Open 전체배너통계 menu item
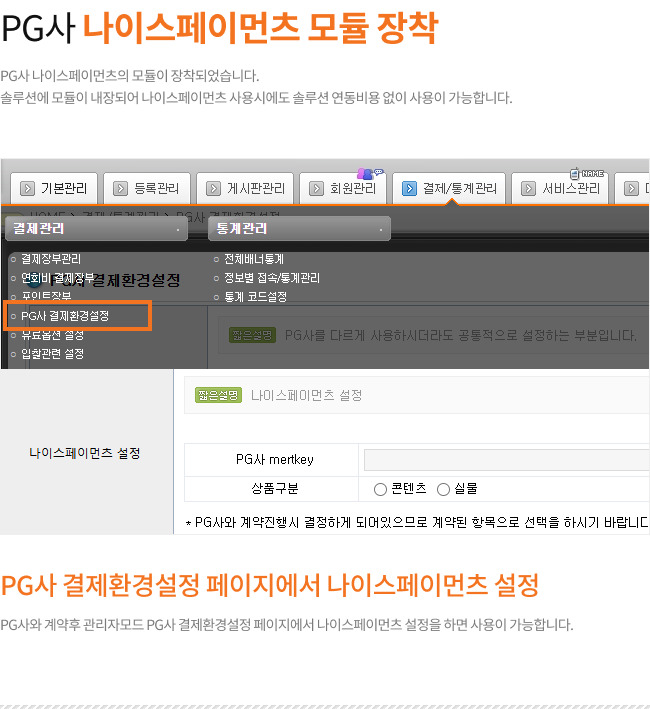 (x=254, y=259)
